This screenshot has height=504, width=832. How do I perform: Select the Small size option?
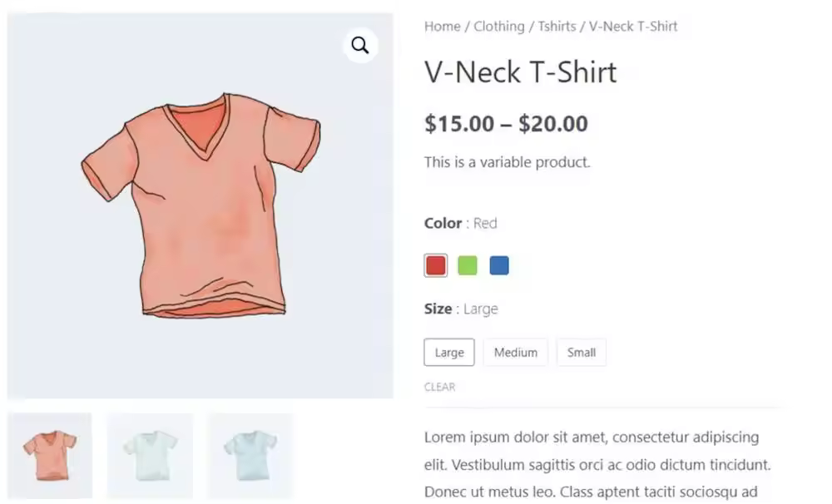(582, 353)
